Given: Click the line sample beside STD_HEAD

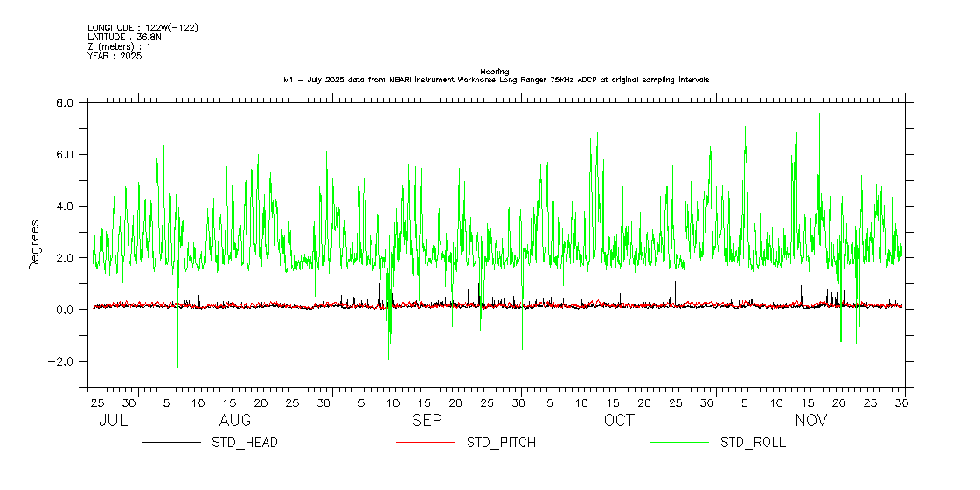Looking at the screenshot, I should [x=171, y=443].
